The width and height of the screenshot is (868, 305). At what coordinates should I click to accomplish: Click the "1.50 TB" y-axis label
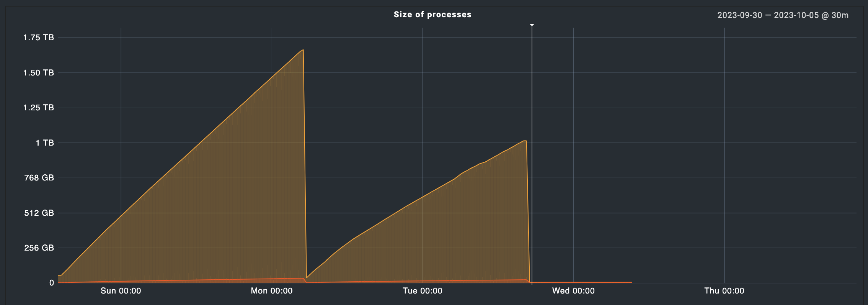[39, 73]
